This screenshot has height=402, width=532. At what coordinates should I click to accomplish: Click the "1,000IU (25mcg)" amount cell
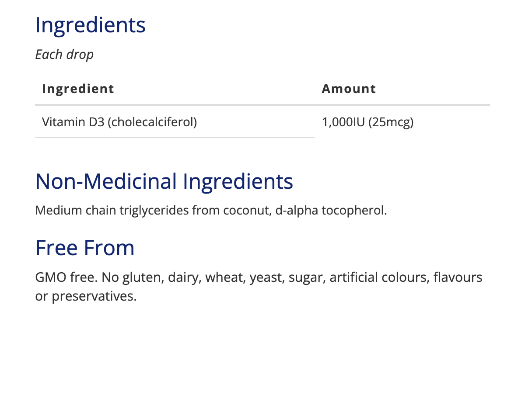tap(367, 122)
